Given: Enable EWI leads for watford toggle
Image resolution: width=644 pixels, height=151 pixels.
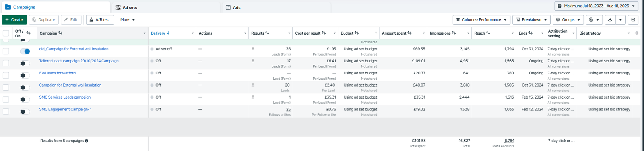Looking at the screenshot, I should click(x=25, y=75).
